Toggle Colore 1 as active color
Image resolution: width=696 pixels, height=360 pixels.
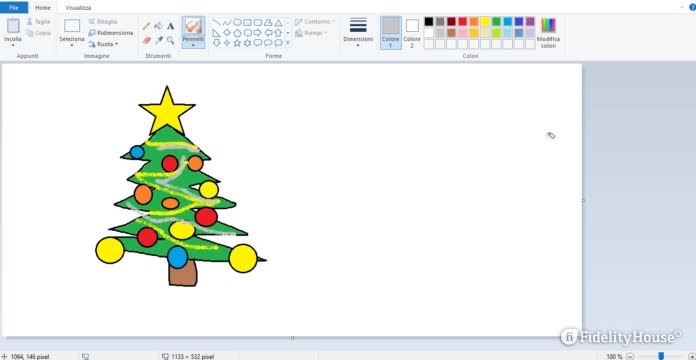[x=391, y=33]
